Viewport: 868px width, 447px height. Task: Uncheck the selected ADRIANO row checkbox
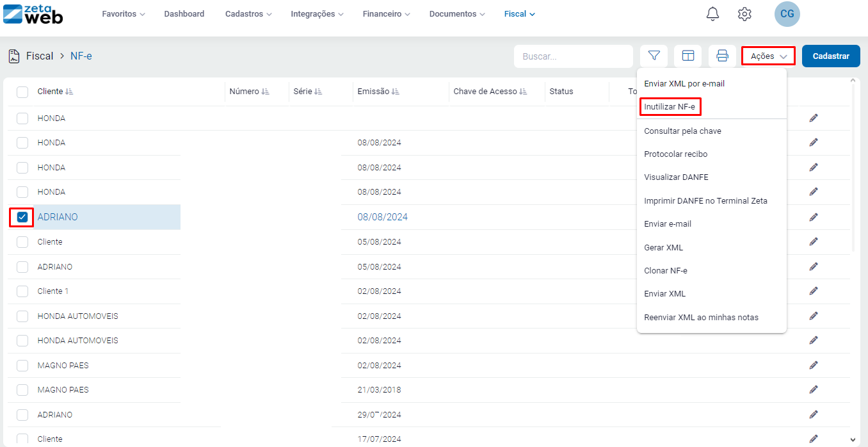(22, 217)
